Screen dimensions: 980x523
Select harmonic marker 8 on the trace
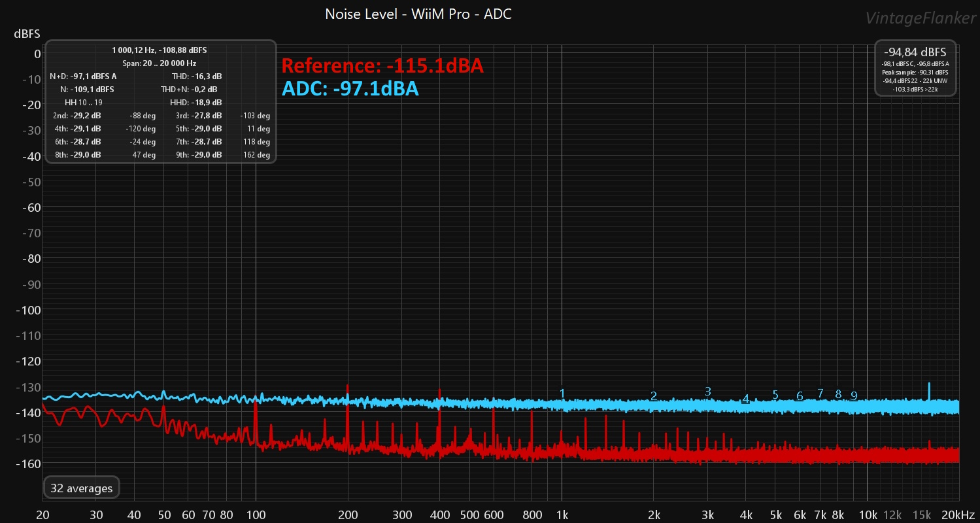pyautogui.click(x=838, y=394)
